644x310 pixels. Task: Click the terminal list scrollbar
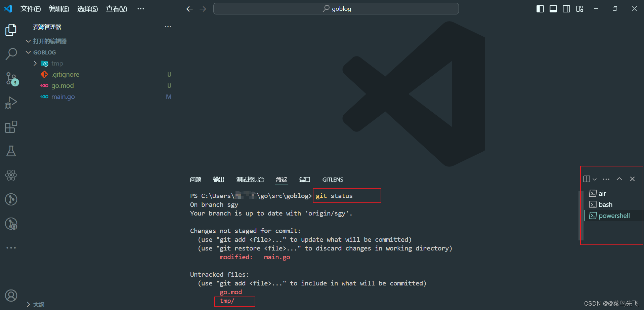click(x=580, y=216)
